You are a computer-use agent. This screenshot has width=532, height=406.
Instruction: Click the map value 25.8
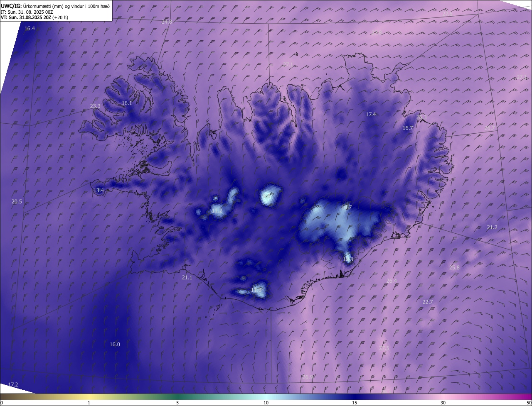pyautogui.click(x=455, y=268)
